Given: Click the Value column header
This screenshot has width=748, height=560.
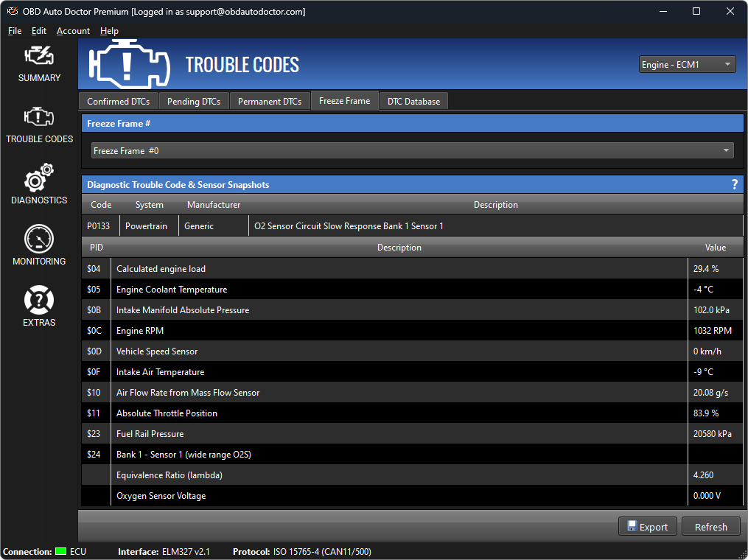Looking at the screenshot, I should (x=715, y=248).
